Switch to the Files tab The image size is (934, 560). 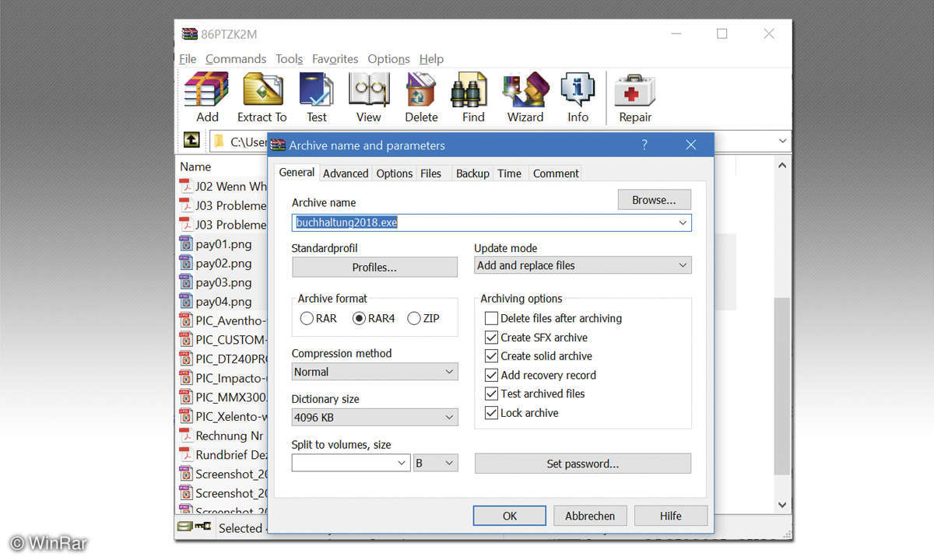pos(430,173)
